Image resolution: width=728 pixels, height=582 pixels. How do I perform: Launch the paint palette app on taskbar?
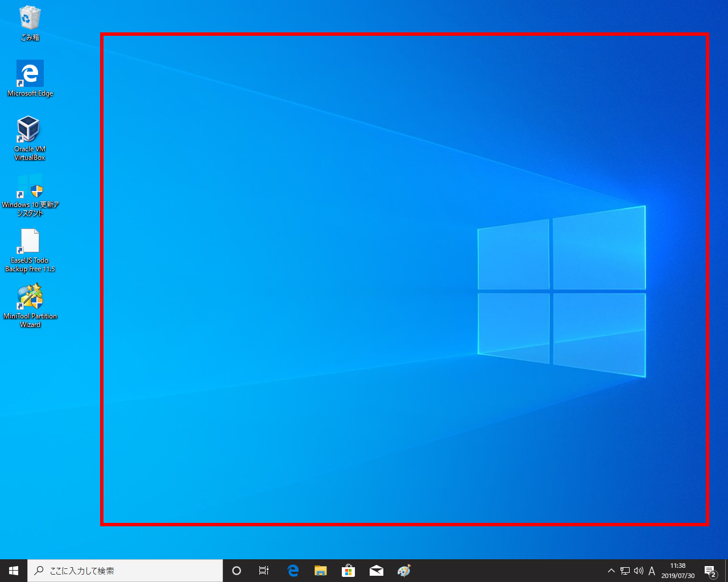pyautogui.click(x=404, y=571)
